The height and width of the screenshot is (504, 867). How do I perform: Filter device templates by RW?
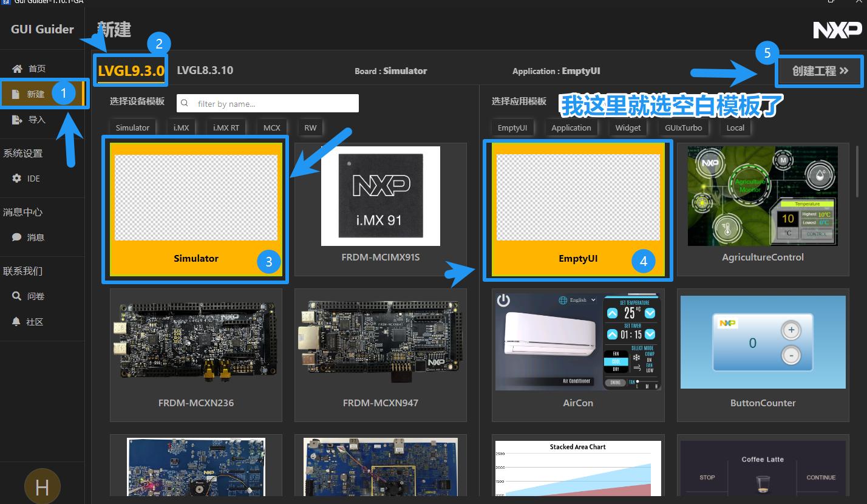point(310,128)
